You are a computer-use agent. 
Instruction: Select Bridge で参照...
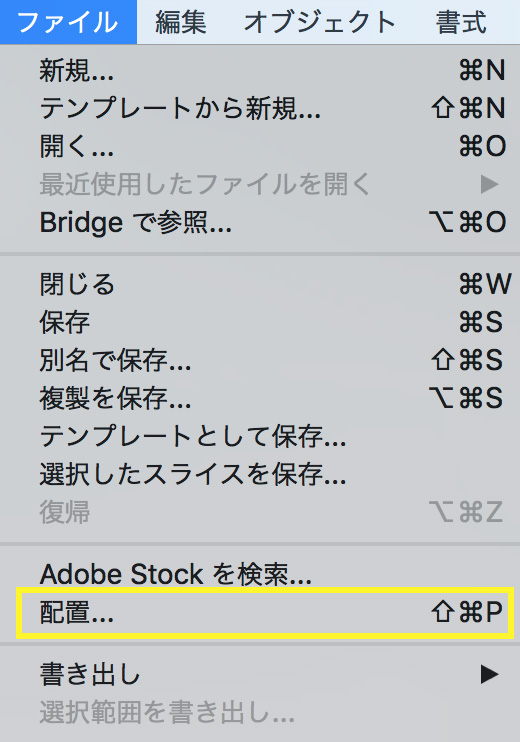[x=260, y=222]
